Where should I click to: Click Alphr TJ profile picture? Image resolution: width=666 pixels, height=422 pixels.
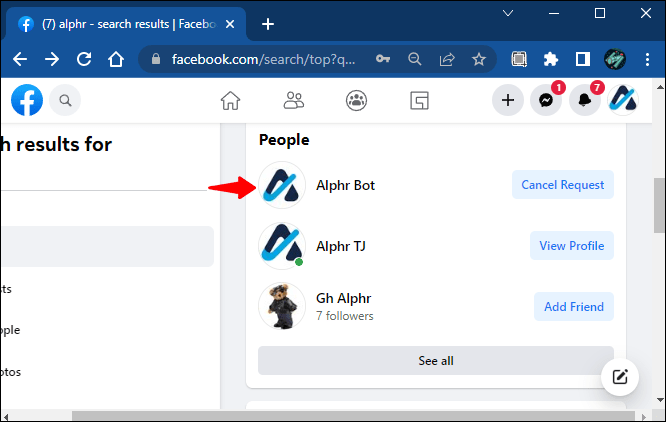[282, 246]
